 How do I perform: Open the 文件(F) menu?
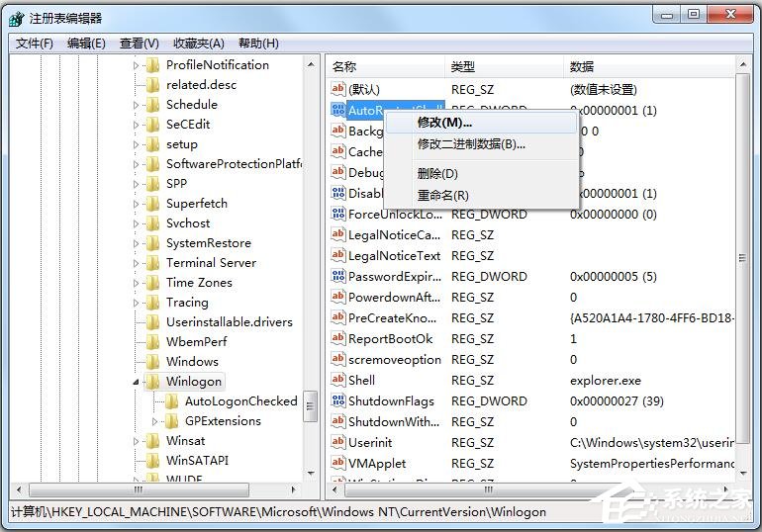(x=34, y=44)
